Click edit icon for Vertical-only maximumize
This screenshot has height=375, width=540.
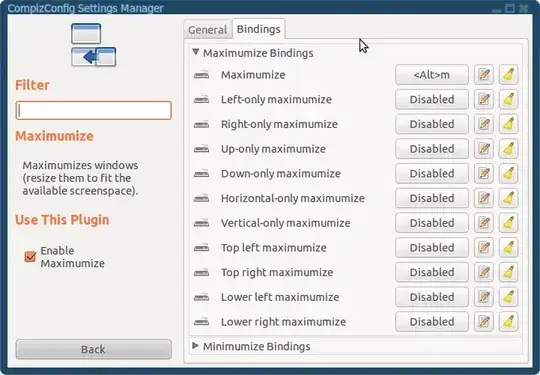(x=484, y=223)
